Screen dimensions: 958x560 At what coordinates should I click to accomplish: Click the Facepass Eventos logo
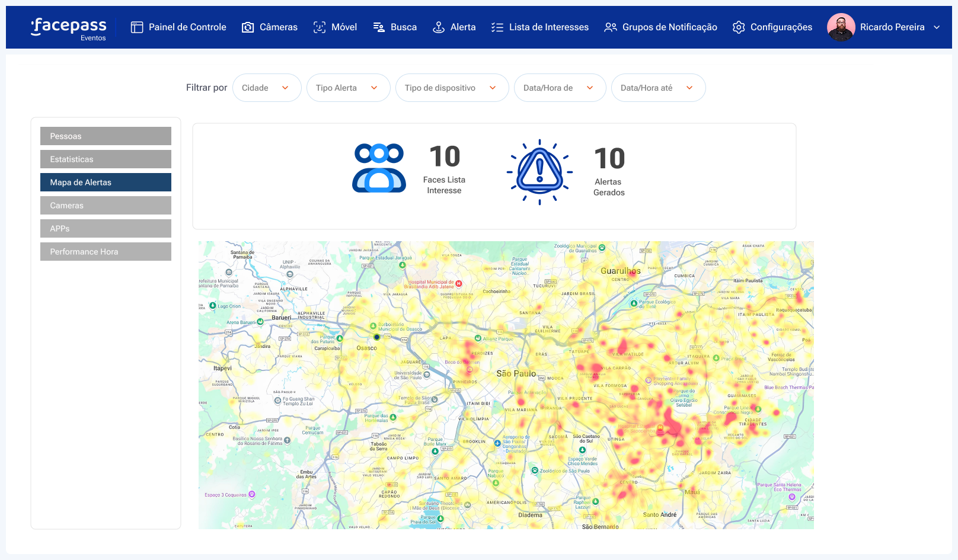tap(69, 28)
